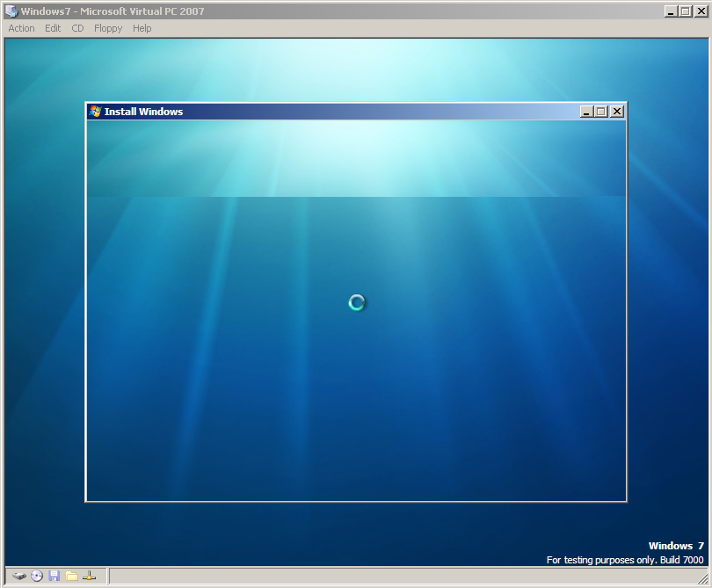Click the Install Windows title text
Screen dimensions: 712x588
[x=143, y=112]
